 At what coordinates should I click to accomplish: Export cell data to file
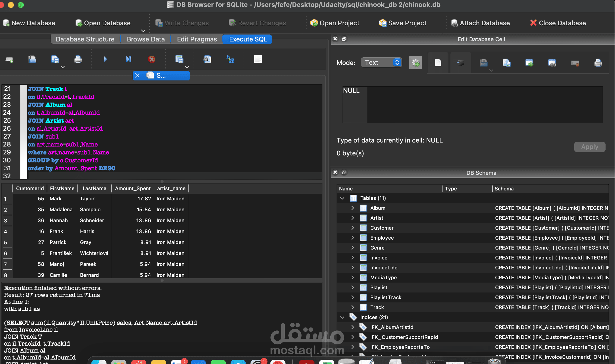506,63
